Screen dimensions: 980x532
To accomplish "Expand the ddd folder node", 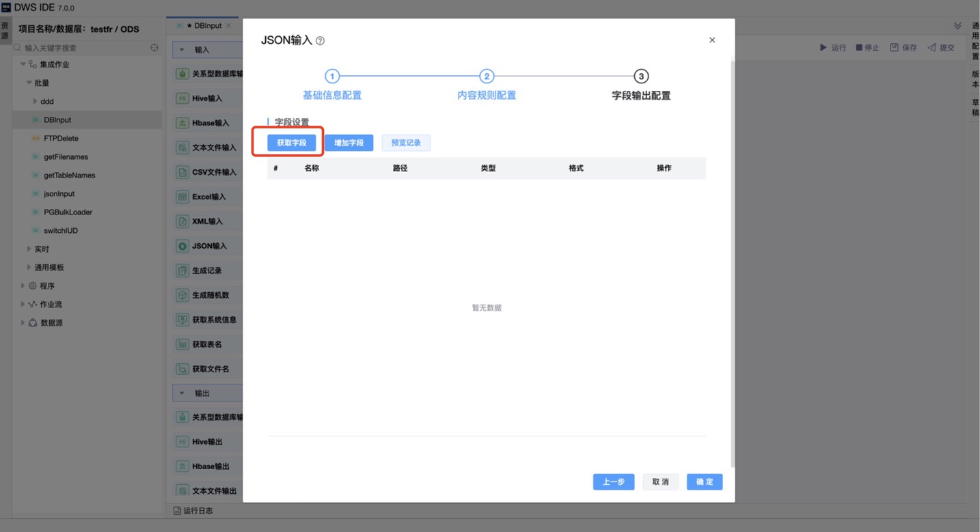I will click(x=35, y=101).
